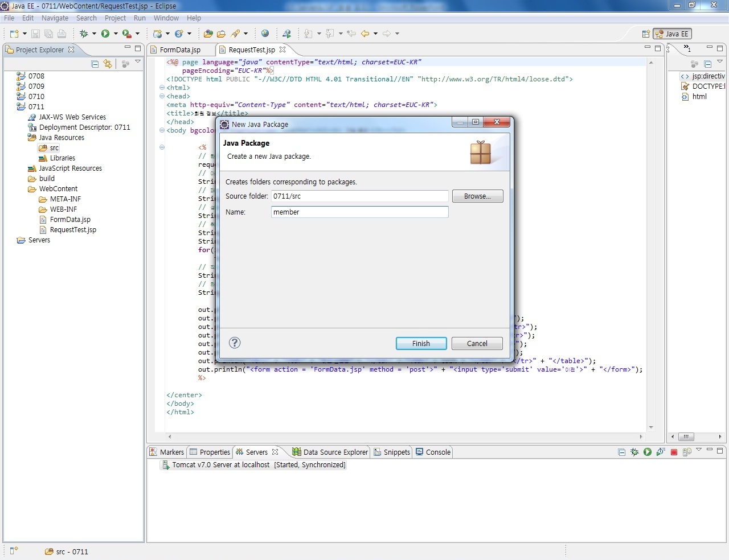Toggle Link with Editor in Project Explorer
This screenshot has width=729, height=560.
click(x=108, y=64)
